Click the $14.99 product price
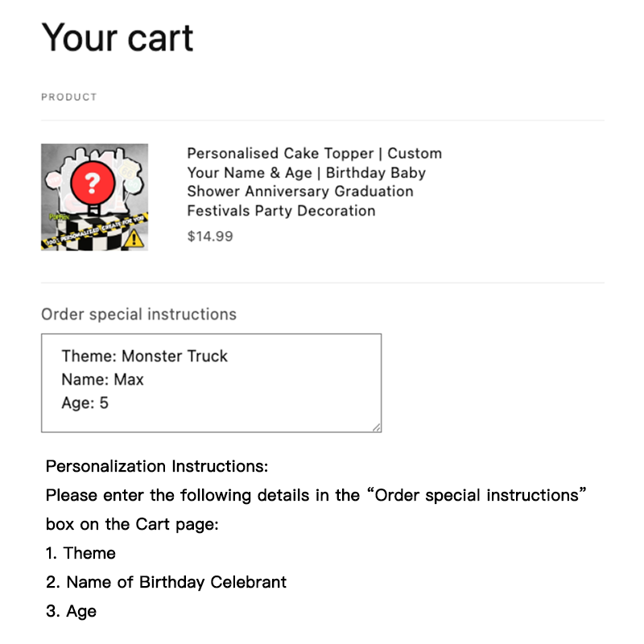 point(210,237)
